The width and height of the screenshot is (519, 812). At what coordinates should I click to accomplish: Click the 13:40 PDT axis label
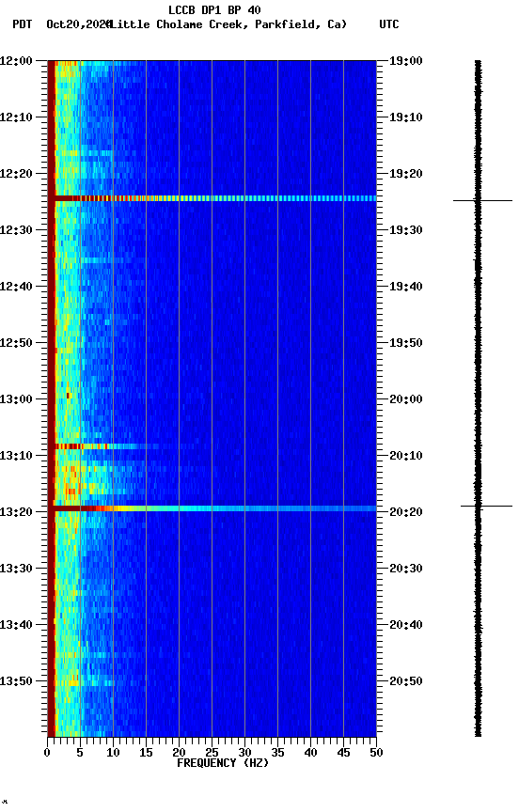(x=16, y=626)
